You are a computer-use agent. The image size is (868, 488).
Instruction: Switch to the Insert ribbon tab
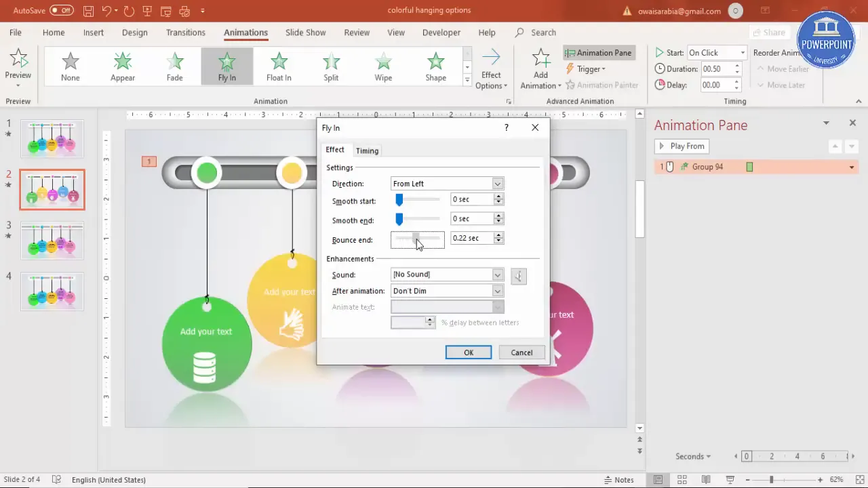(94, 33)
